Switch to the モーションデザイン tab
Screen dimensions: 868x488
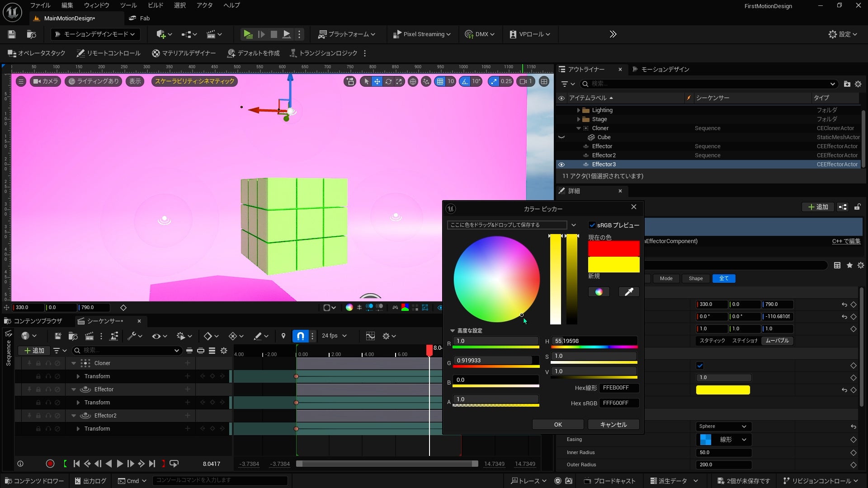pyautogui.click(x=665, y=69)
